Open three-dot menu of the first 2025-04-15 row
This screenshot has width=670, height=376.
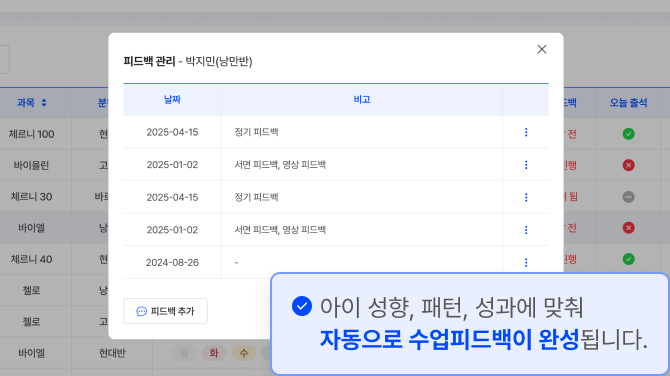pos(526,132)
